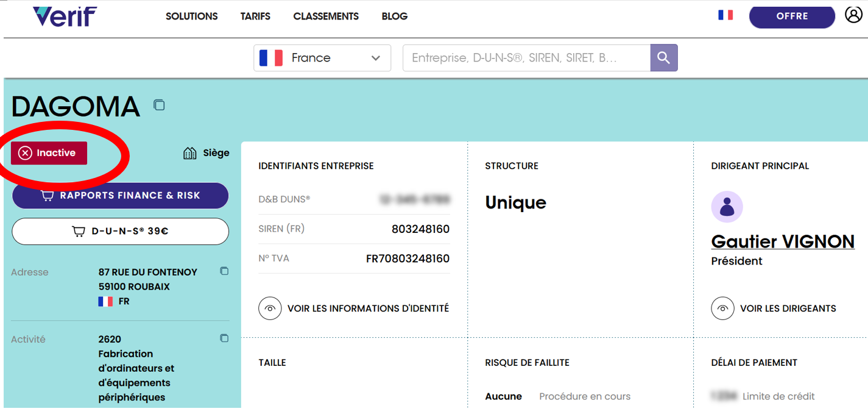This screenshot has width=868, height=417.
Task: Open Gautier VIGNON profile link
Action: (782, 241)
